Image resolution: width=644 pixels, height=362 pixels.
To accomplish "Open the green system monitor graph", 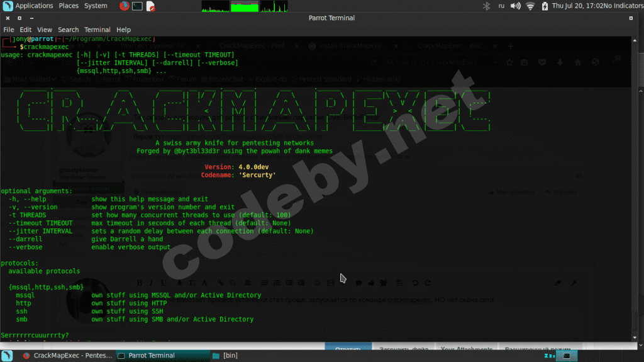I will (x=245, y=6).
